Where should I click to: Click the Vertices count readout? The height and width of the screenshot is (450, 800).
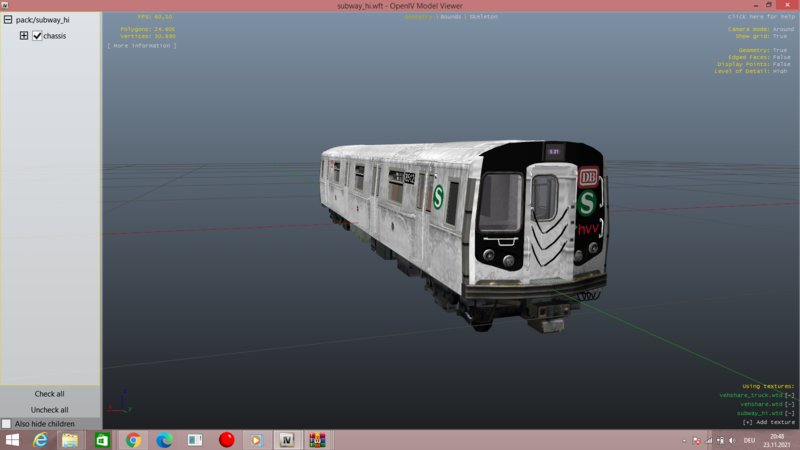[x=147, y=36]
